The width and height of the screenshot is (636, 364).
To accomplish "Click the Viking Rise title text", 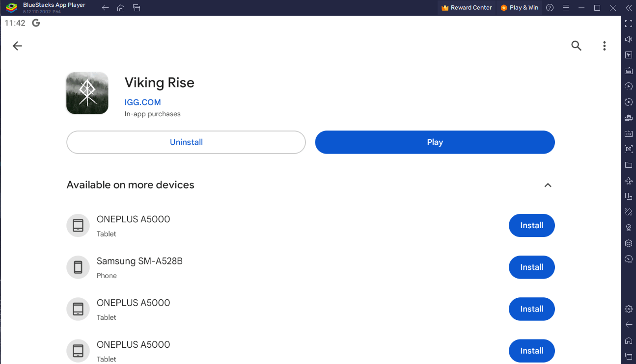I will click(x=160, y=82).
